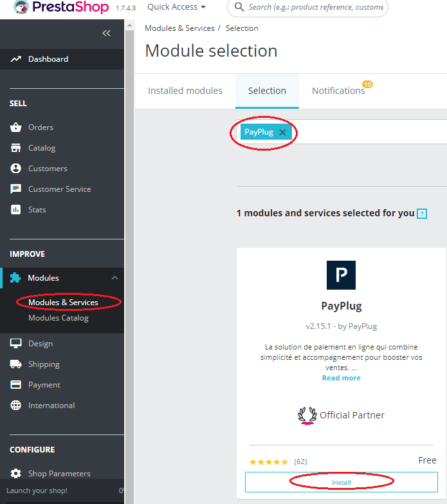Open the Stats menu
Screen dimensions: 447x504
pos(37,210)
